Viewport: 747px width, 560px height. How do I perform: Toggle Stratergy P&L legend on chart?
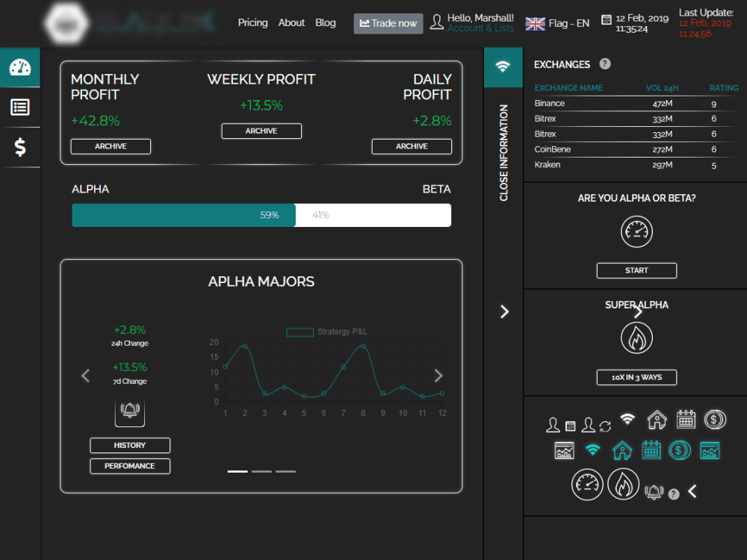[327, 332]
